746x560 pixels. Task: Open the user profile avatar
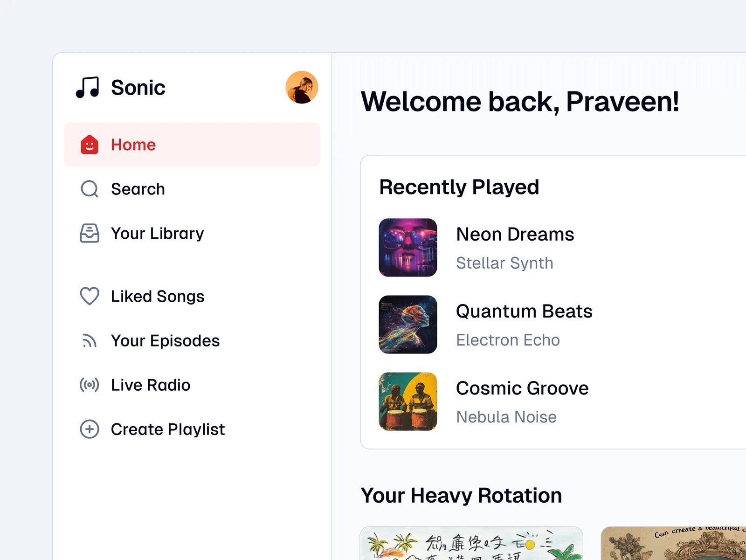[302, 87]
